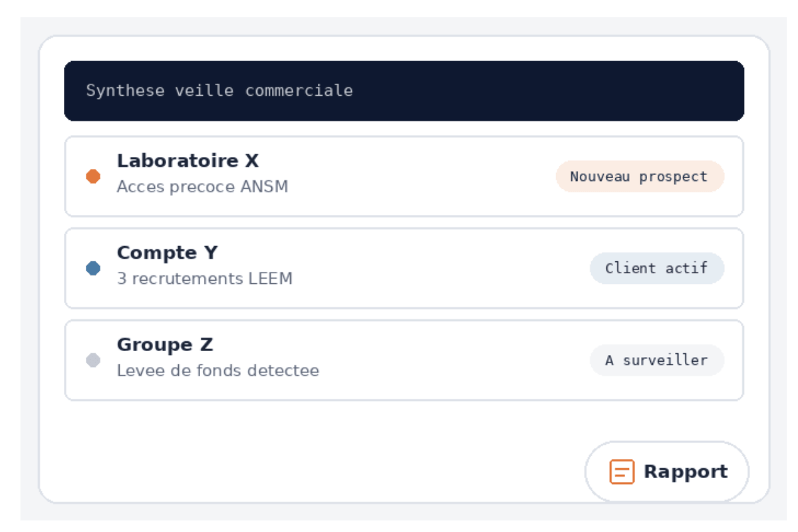Select the Nouveau prospect badge
Screen dimensions: 798x532
640,176
